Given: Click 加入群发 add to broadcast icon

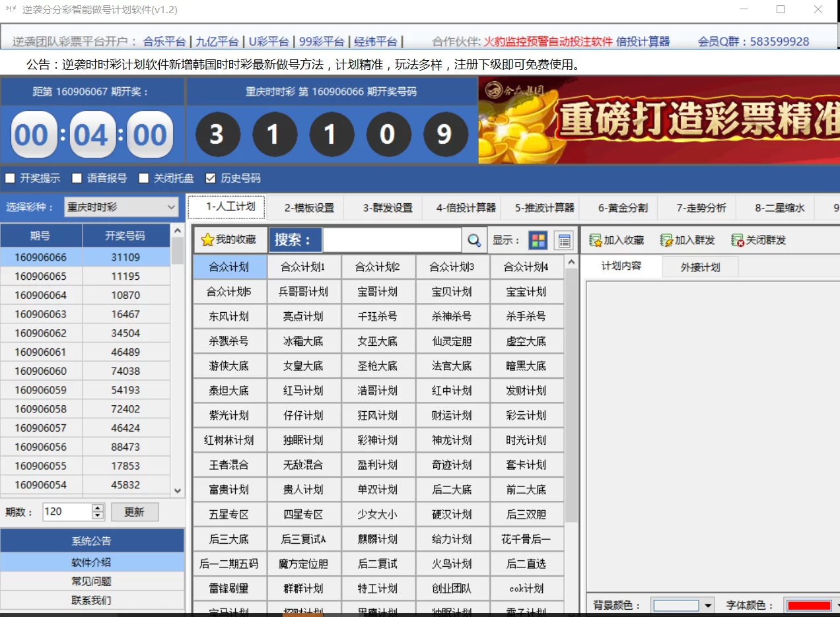Looking at the screenshot, I should coord(666,241).
